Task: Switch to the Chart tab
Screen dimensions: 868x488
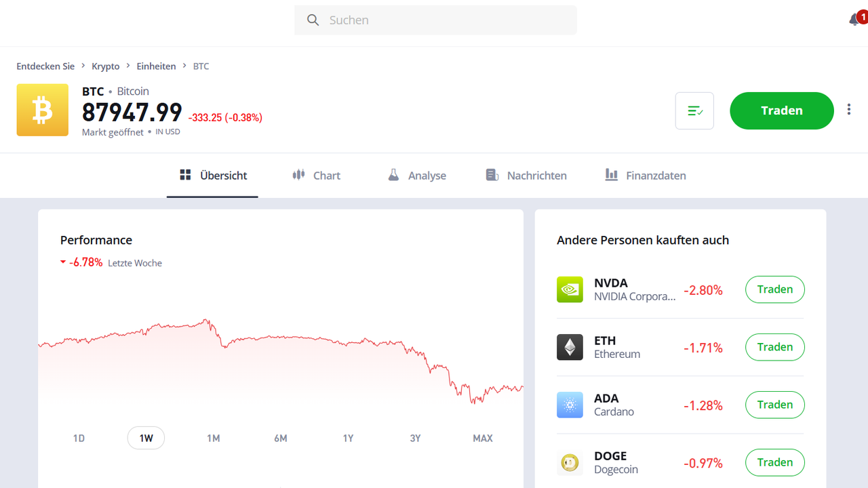Action: coord(316,176)
